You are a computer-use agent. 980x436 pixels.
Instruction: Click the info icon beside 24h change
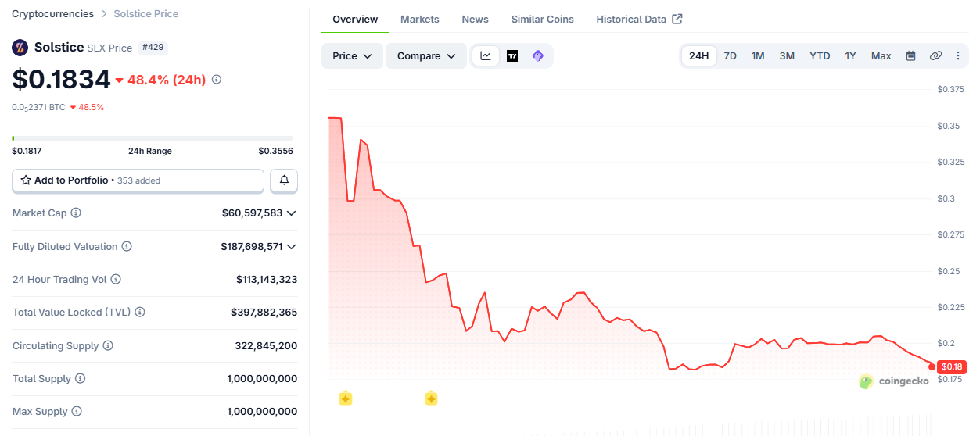(x=217, y=80)
